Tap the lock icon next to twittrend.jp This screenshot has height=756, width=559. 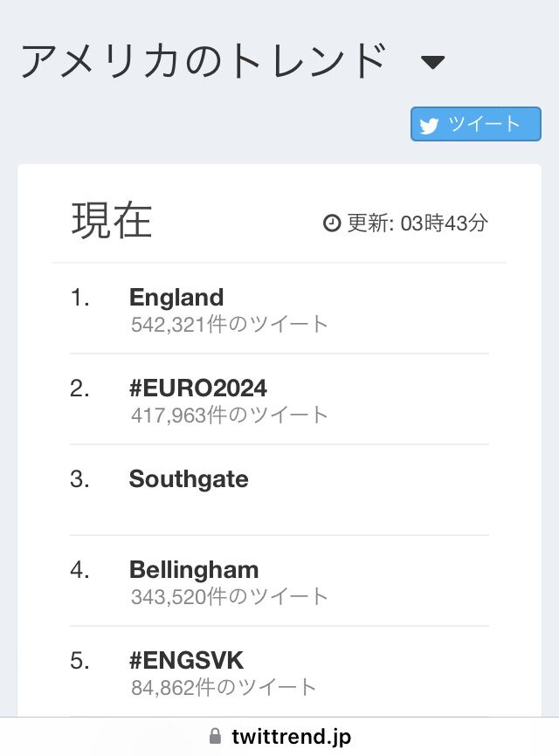216,737
